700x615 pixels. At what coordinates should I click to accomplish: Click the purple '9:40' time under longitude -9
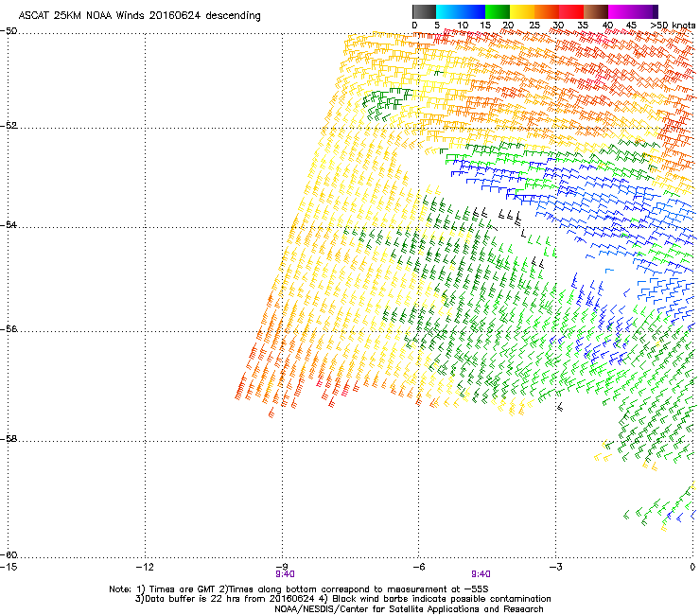tap(285, 574)
